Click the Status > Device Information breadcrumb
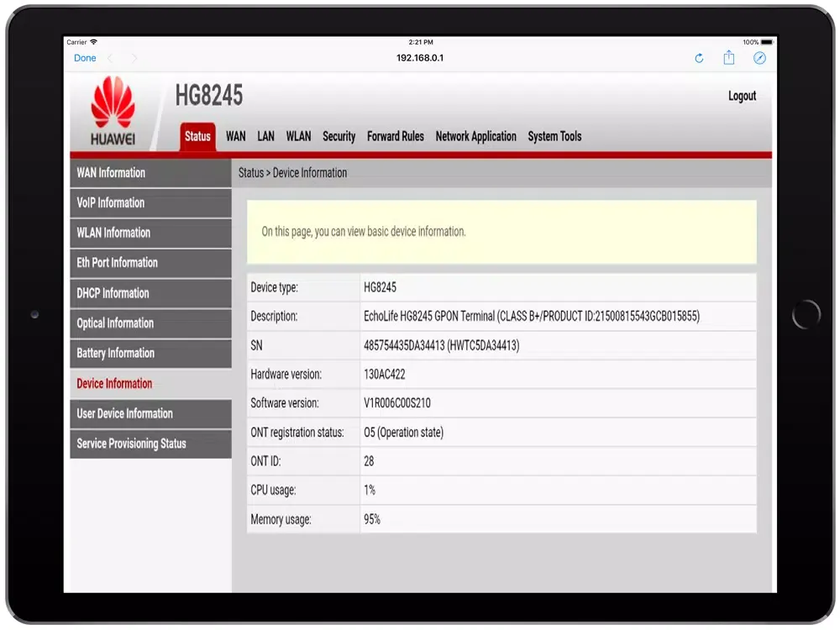This screenshot has height=630, width=840. click(292, 172)
